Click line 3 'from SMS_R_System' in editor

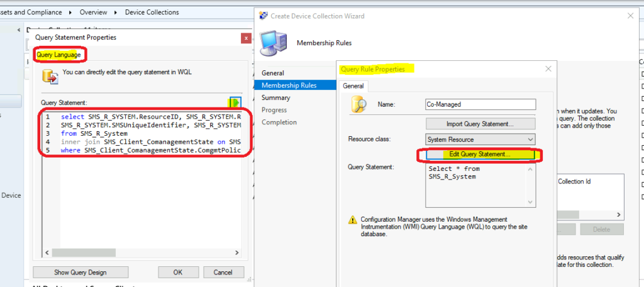[x=94, y=134]
